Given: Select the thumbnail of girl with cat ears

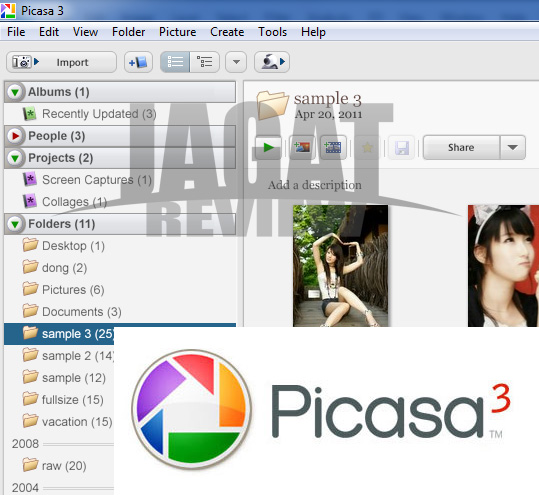Looking at the screenshot, I should (x=503, y=266).
